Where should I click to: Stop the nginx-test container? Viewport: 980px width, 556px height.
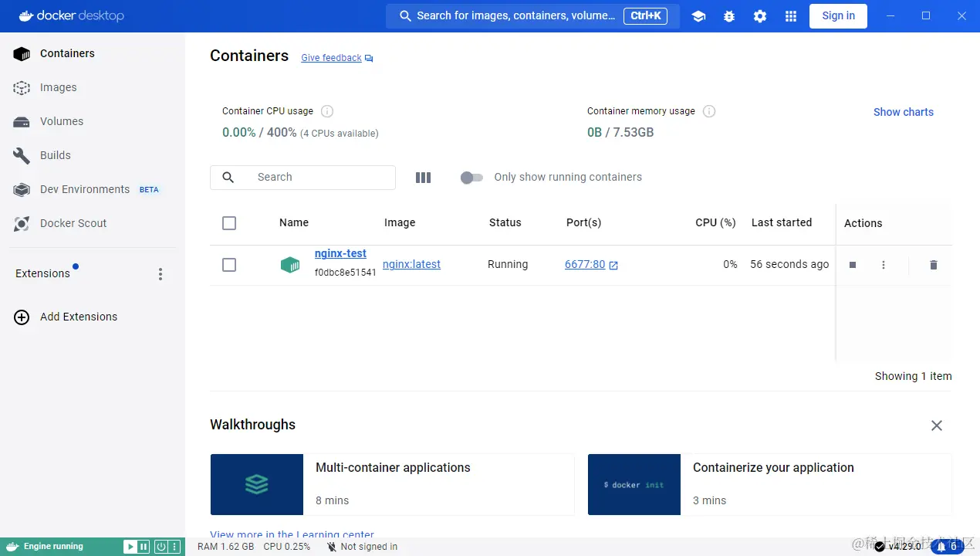click(x=853, y=265)
